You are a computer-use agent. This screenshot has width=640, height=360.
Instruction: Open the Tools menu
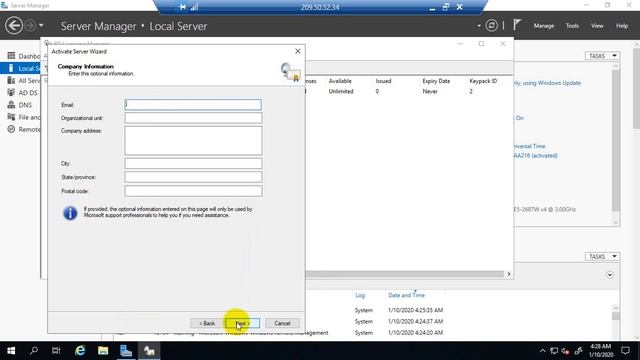click(x=572, y=26)
